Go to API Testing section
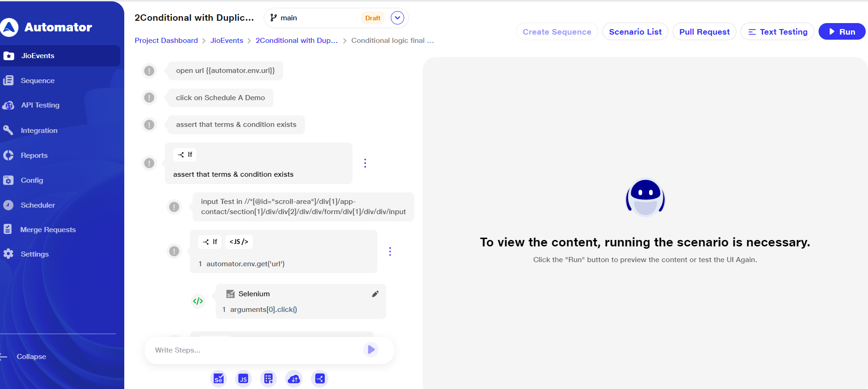 (40, 105)
